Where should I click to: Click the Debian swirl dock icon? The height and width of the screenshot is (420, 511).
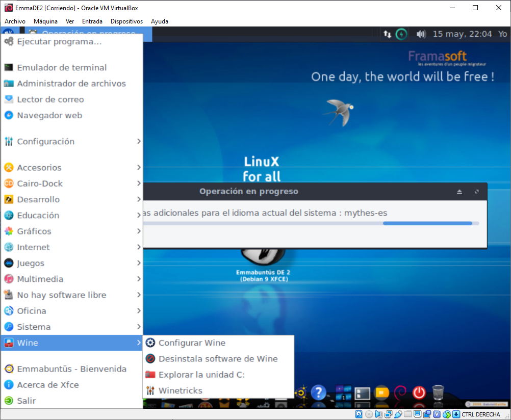coord(400,392)
